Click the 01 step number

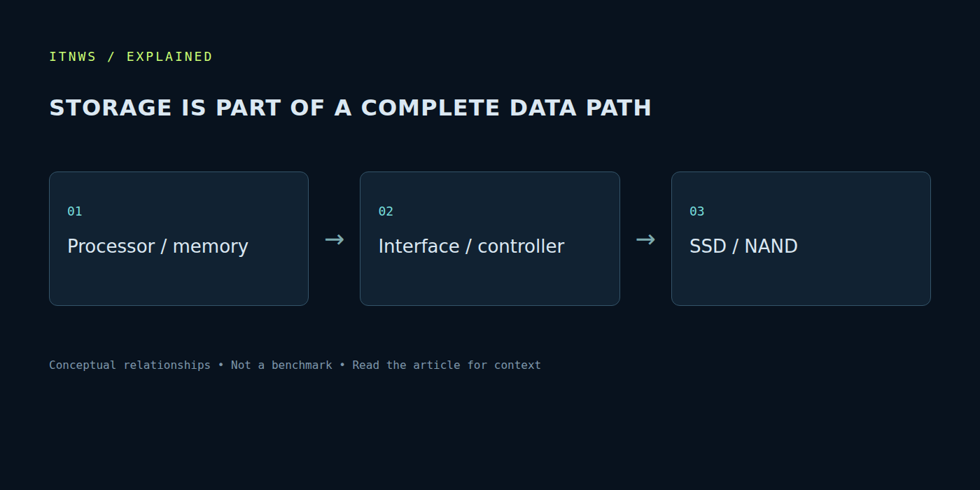(x=75, y=211)
